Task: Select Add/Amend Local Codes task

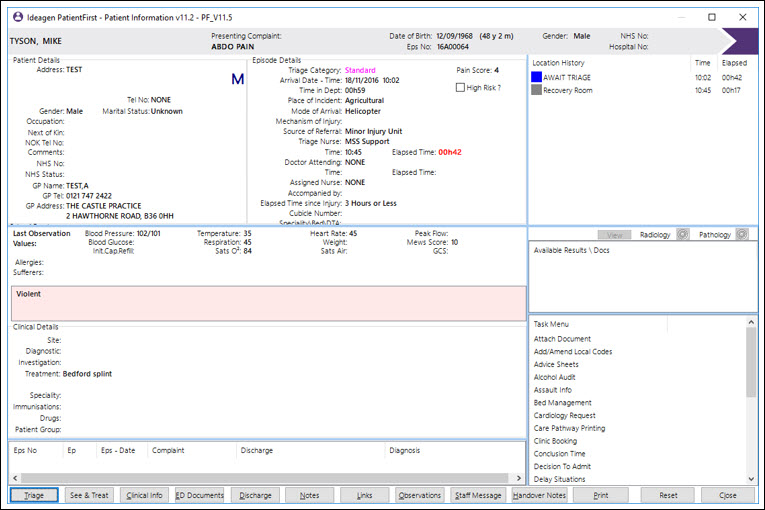Action: (573, 351)
